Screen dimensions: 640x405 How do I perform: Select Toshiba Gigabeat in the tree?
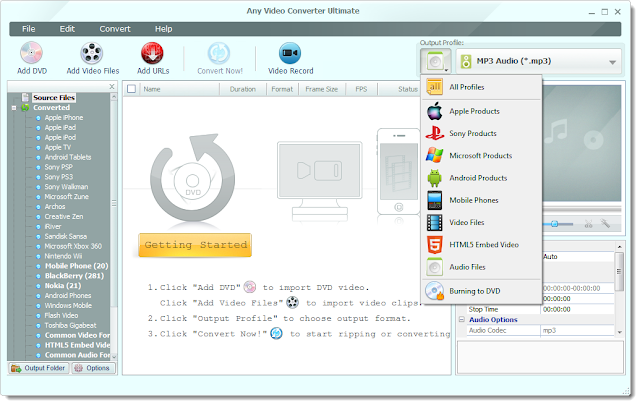pyautogui.click(x=71, y=325)
